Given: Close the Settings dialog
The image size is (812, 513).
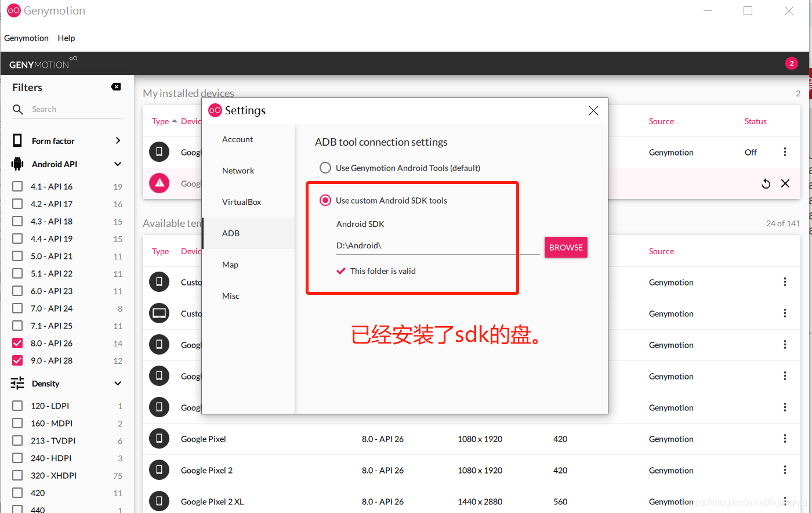Looking at the screenshot, I should point(593,110).
